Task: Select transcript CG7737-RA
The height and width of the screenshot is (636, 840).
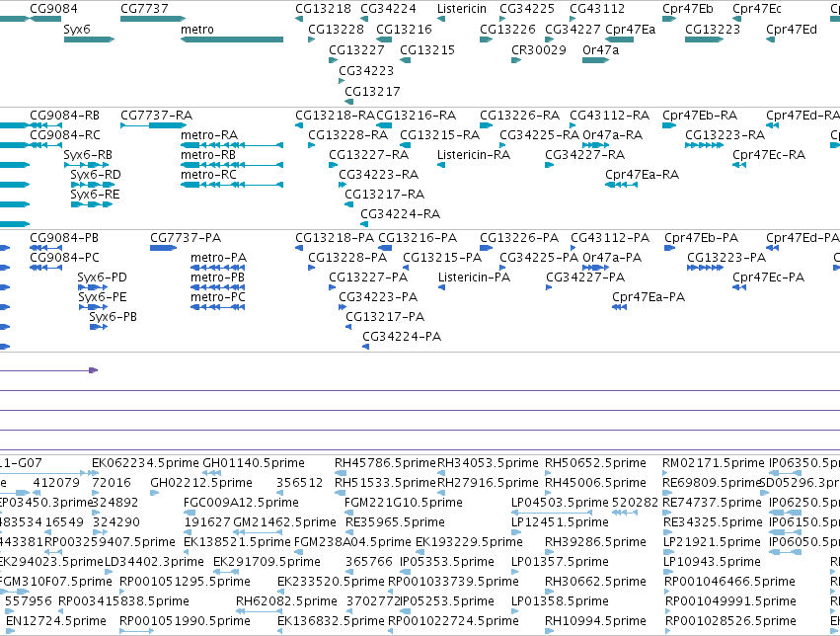Action: click(x=153, y=125)
